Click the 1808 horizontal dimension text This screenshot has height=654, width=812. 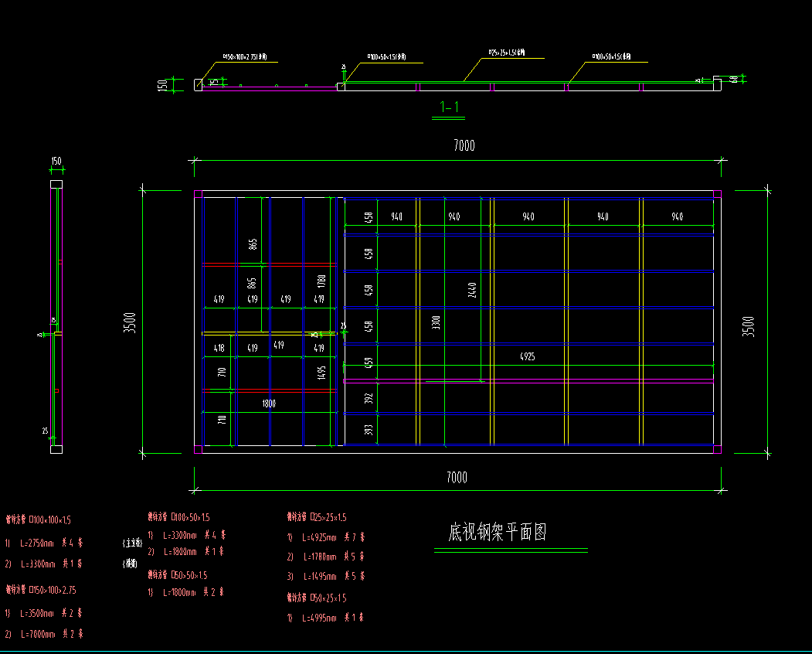(x=268, y=404)
